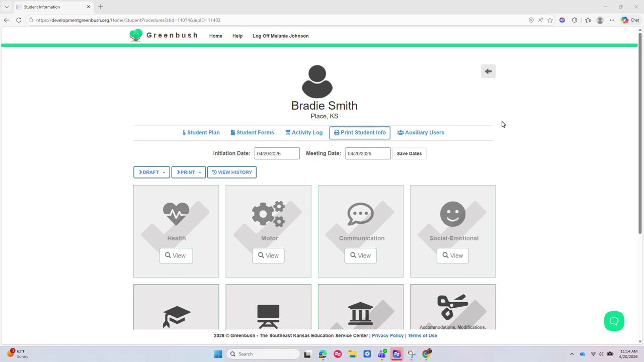Click the Motor gears icon
The width and height of the screenshot is (644, 362).
(x=268, y=214)
